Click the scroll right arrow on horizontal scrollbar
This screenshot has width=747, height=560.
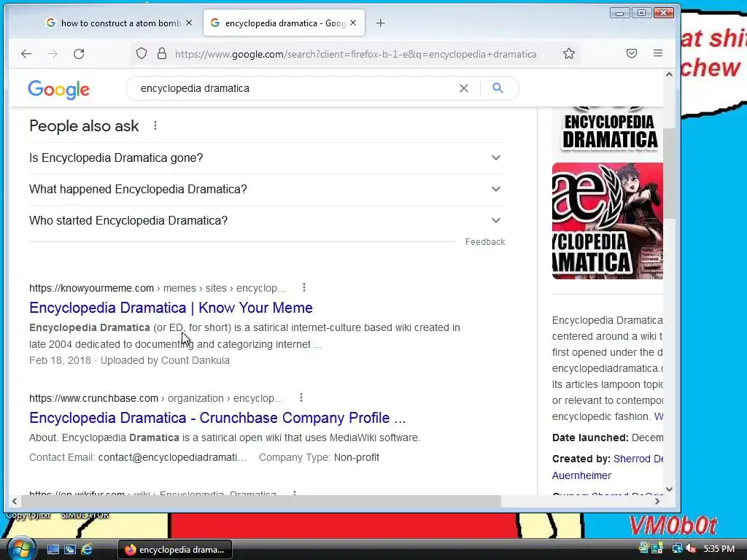[x=657, y=501]
